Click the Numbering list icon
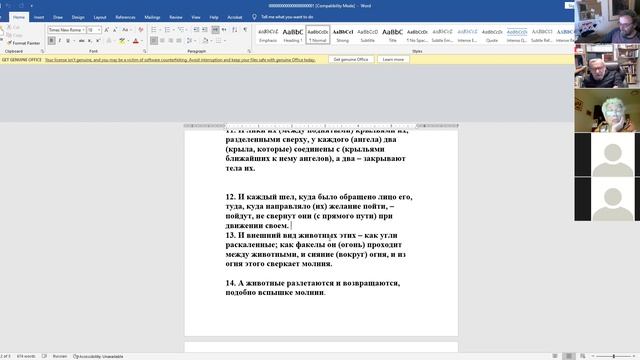 click(167, 29)
